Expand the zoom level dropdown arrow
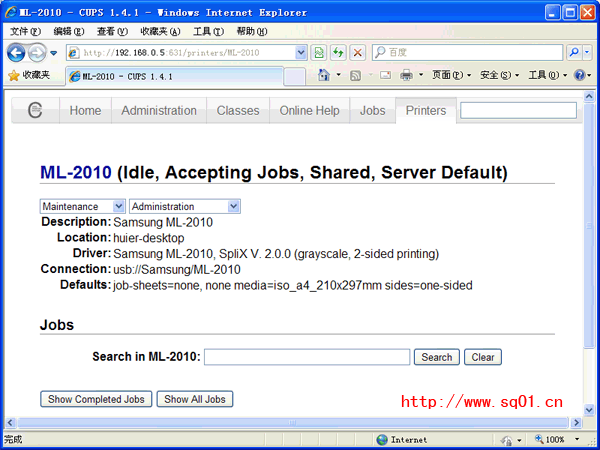 click(x=577, y=439)
